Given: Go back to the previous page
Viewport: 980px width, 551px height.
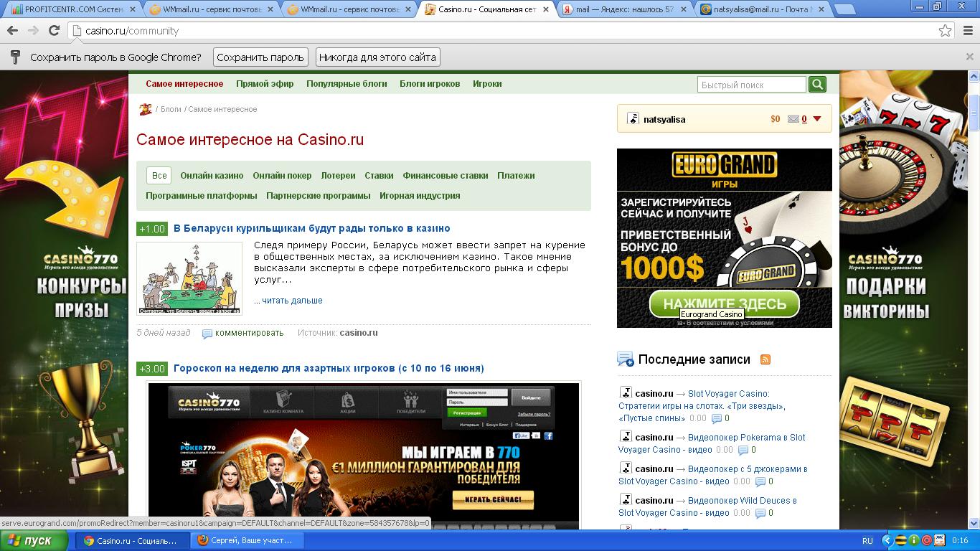Looking at the screenshot, I should pyautogui.click(x=12, y=31).
